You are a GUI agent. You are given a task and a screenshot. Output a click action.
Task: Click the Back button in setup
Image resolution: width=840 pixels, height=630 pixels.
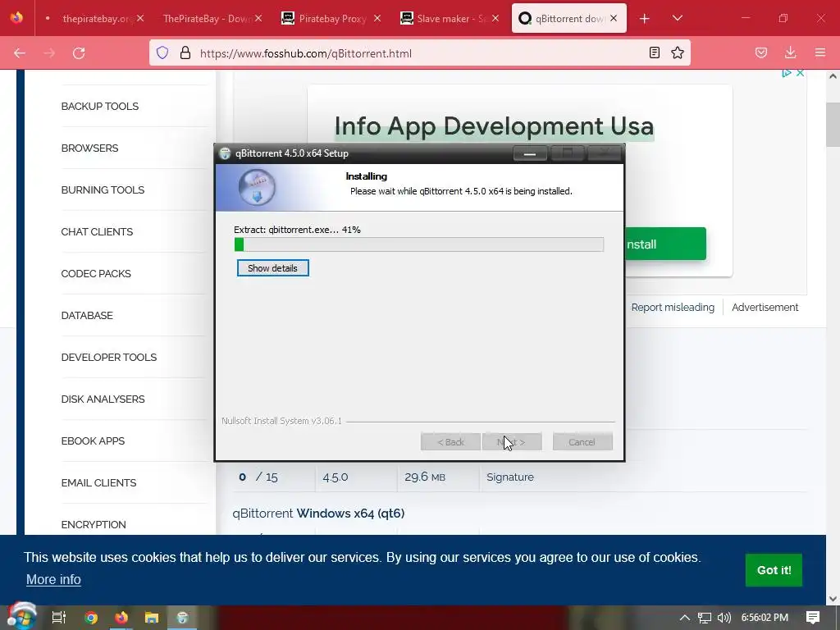450,442
